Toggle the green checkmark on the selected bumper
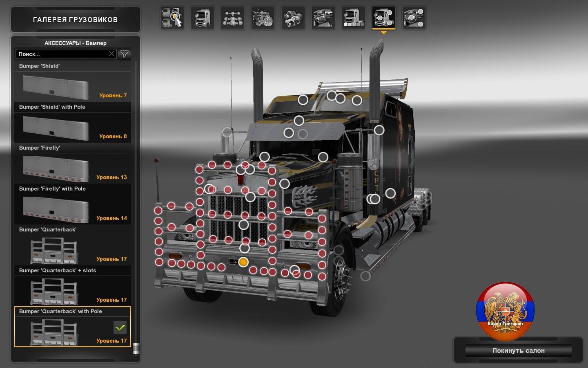The width and height of the screenshot is (588, 368). 120,327
